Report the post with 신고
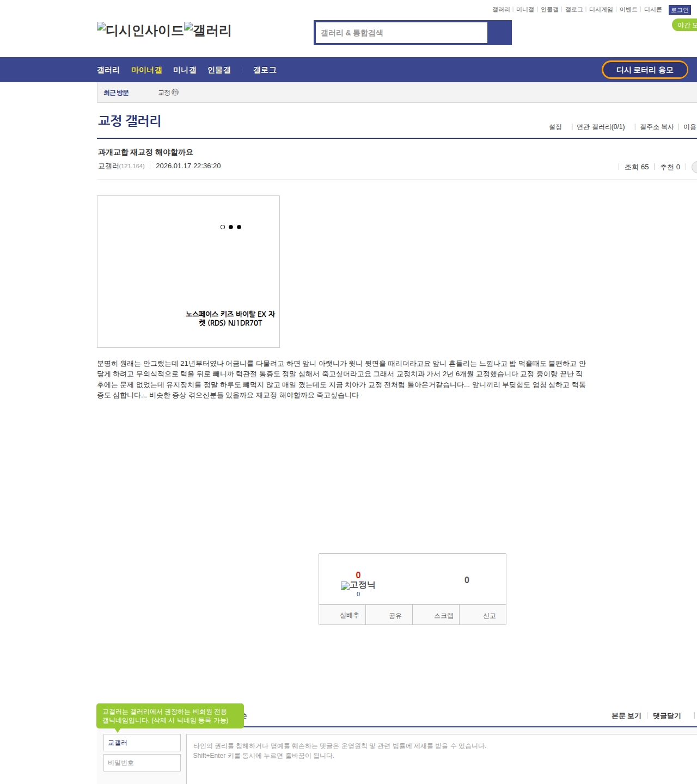697x784 pixels. pos(483,615)
